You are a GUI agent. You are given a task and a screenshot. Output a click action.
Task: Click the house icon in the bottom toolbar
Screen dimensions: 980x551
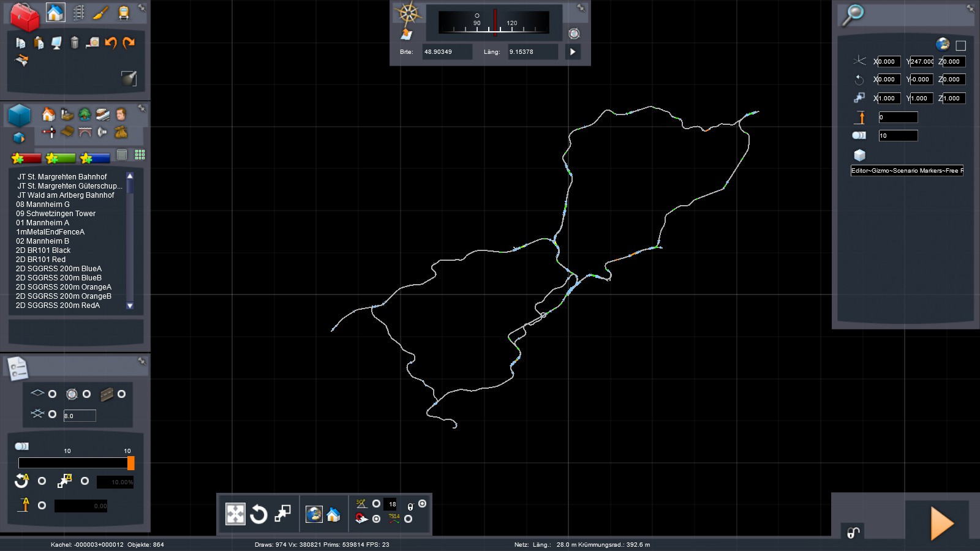pyautogui.click(x=333, y=514)
